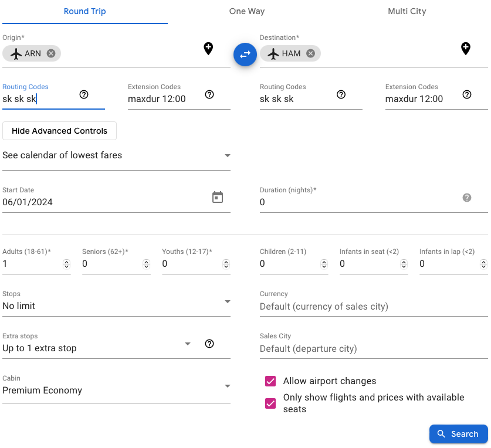The width and height of the screenshot is (491, 448).
Task: Open help for origin Routing Codes
Action: click(x=84, y=94)
